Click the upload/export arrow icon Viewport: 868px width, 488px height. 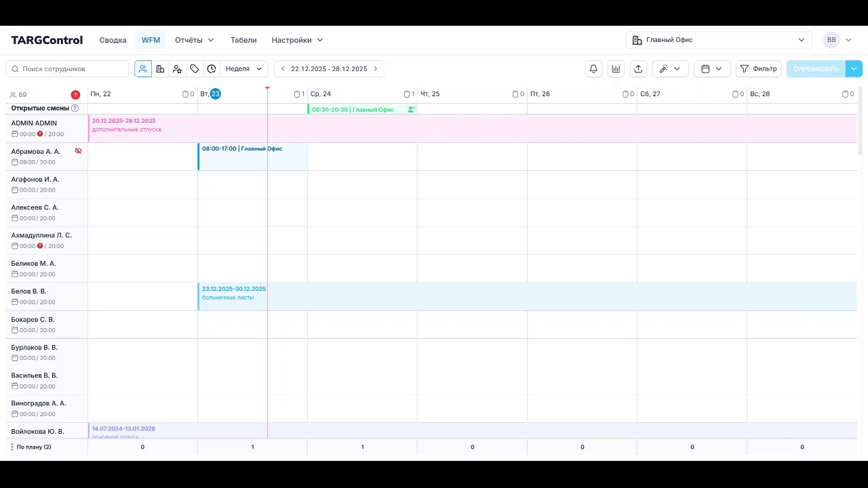click(638, 68)
